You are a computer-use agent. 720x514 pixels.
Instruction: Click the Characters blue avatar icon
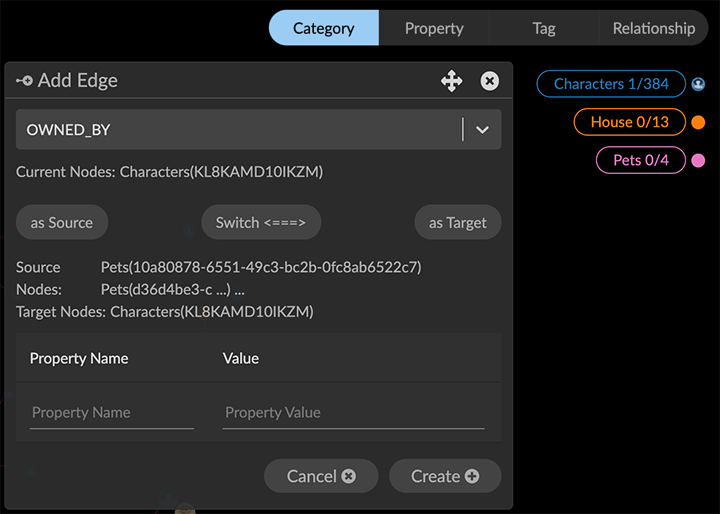click(x=698, y=84)
